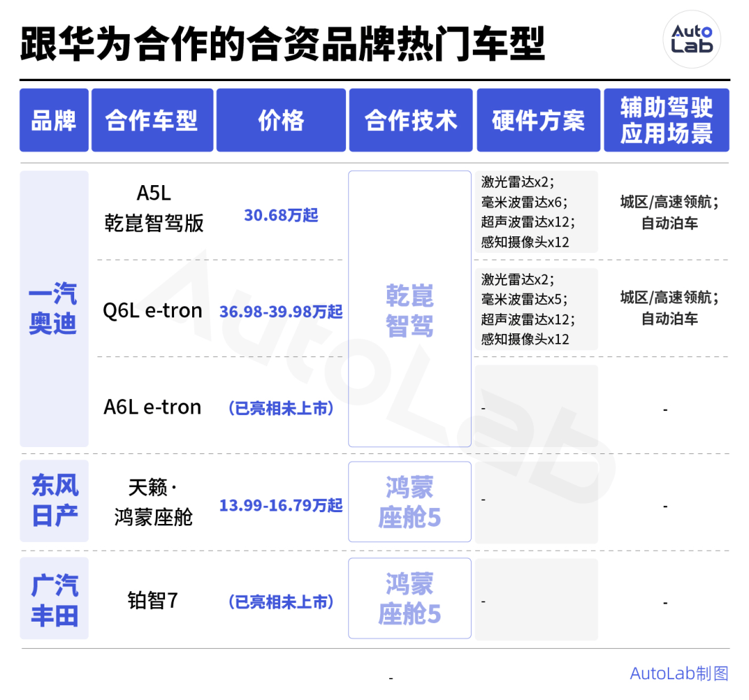Select the 东风日产 brand cell
The height and width of the screenshot is (700, 749).
coord(53,500)
